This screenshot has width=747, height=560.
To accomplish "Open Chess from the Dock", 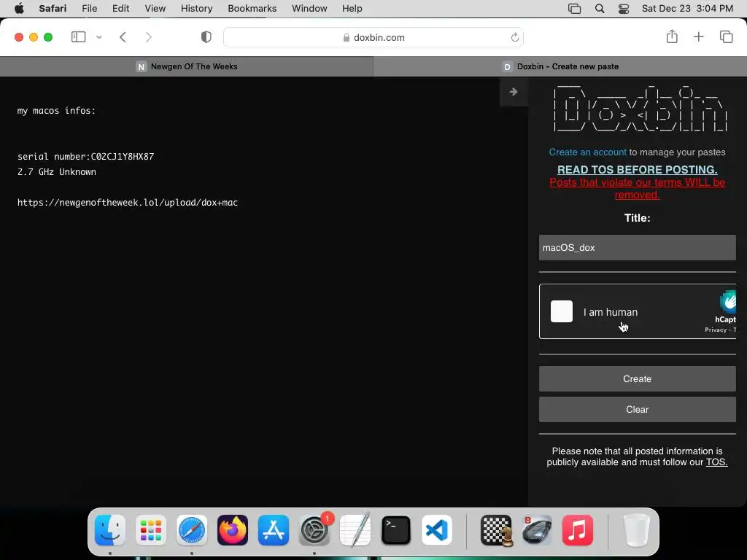I will pyautogui.click(x=496, y=530).
